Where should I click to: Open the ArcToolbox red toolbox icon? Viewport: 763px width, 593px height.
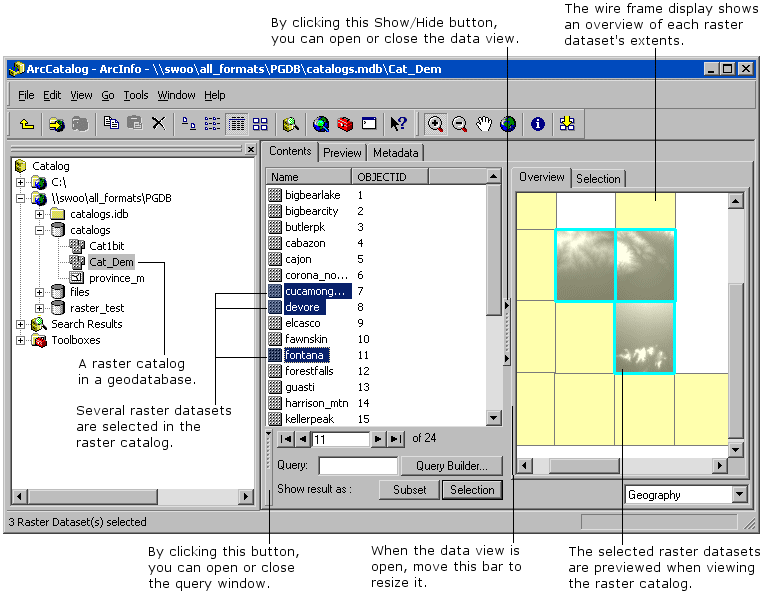(x=345, y=124)
